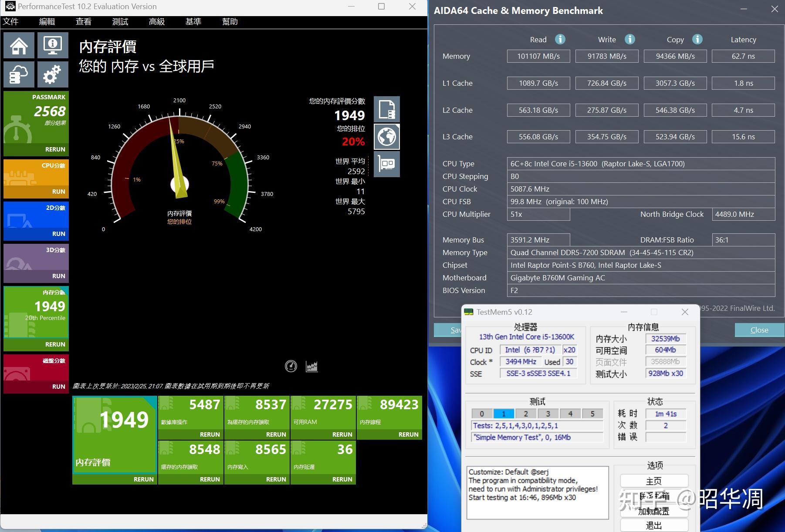Click the CPU Type field in AIDA64
The image size is (785, 532).
click(x=641, y=164)
